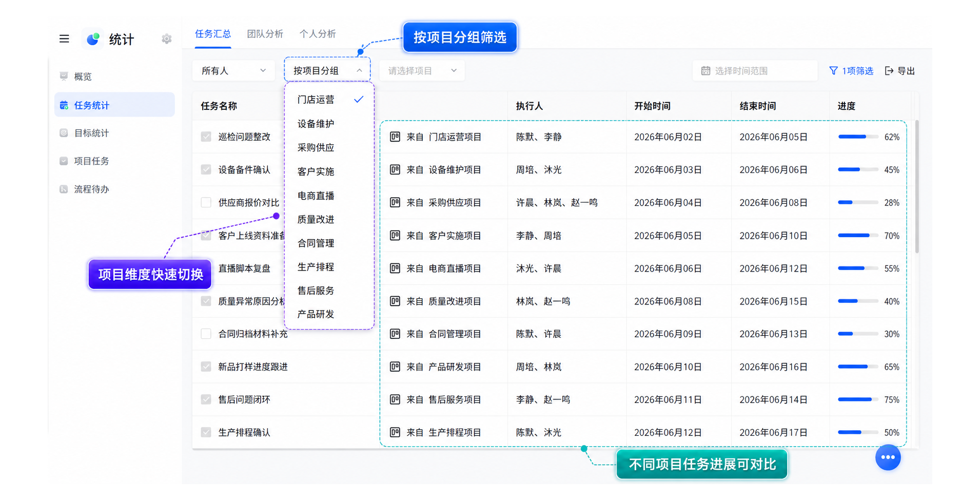Toggle checkbox for 巡检问题整改

tap(206, 137)
